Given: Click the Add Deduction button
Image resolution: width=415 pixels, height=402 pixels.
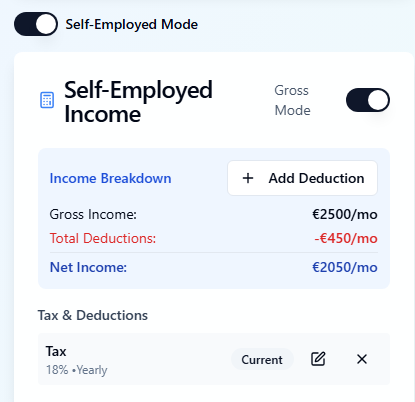Looking at the screenshot, I should 302,178.
